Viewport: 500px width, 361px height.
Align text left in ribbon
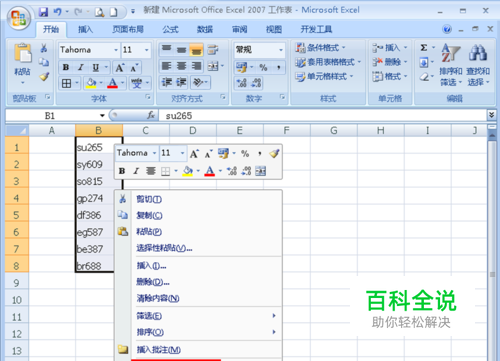(x=167, y=66)
